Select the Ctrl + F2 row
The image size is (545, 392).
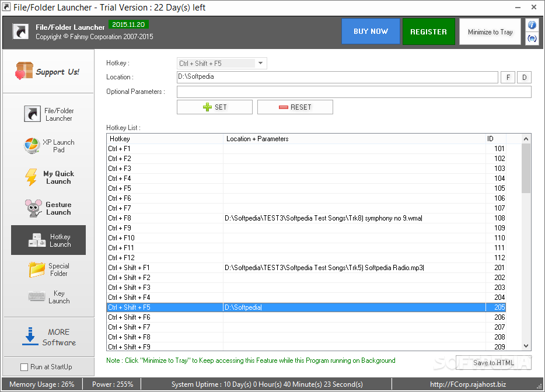(x=306, y=159)
